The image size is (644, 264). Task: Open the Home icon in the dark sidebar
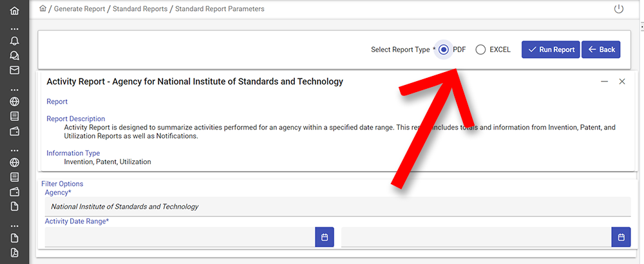[14, 11]
